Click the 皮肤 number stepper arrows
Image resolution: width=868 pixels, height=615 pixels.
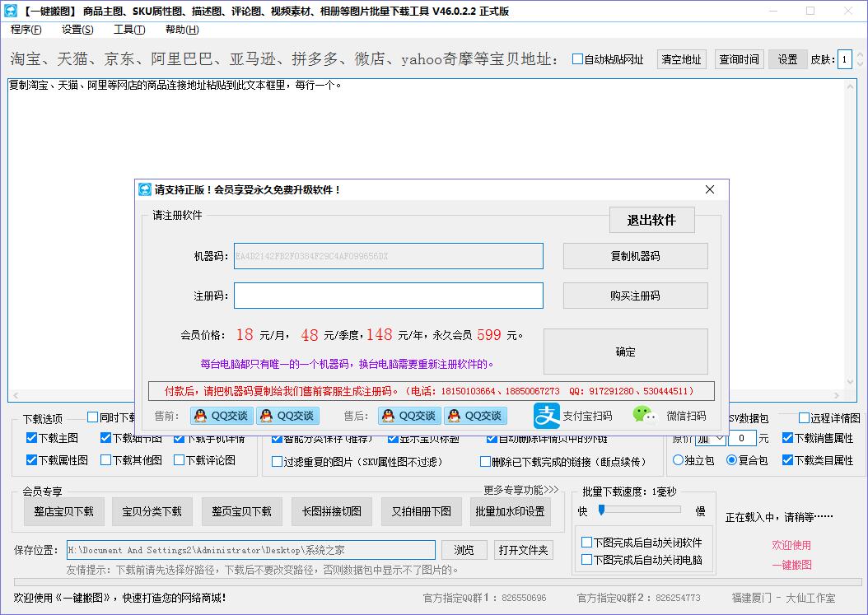[860, 58]
